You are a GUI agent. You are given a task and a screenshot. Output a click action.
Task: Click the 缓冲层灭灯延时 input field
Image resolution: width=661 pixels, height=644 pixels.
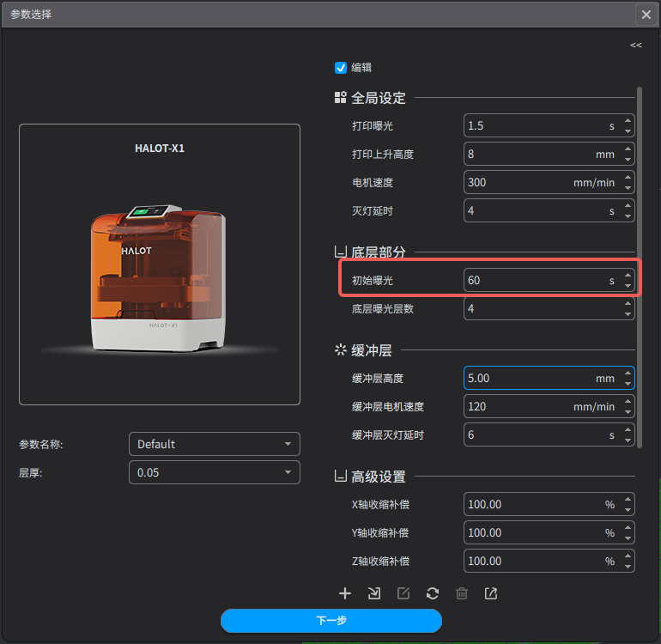tap(549, 434)
